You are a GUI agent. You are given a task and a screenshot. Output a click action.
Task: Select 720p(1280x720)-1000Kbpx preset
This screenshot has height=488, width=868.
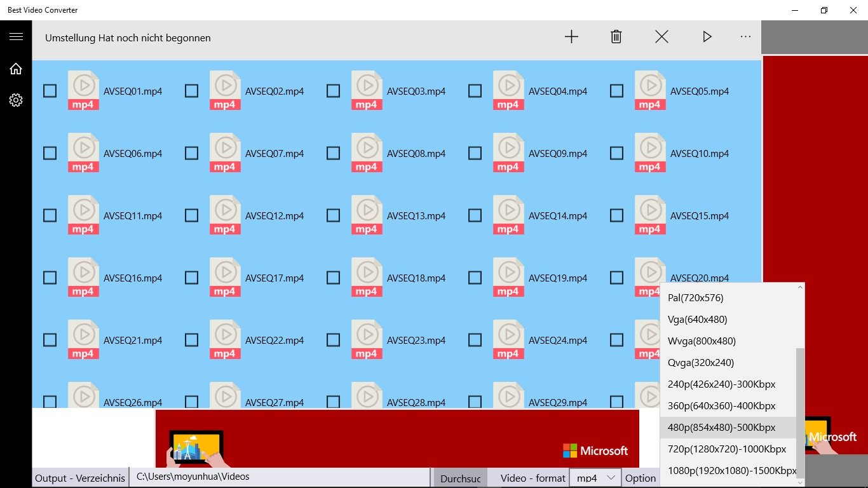(728, 449)
